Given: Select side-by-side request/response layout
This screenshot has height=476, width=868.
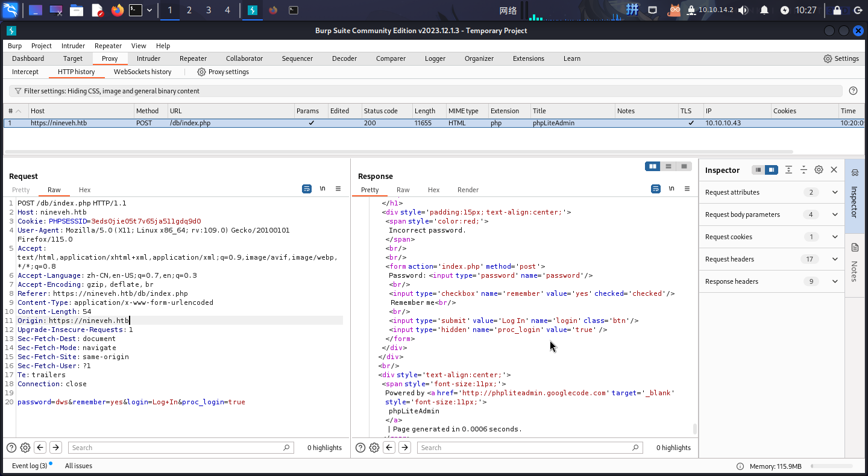Looking at the screenshot, I should pyautogui.click(x=653, y=166).
